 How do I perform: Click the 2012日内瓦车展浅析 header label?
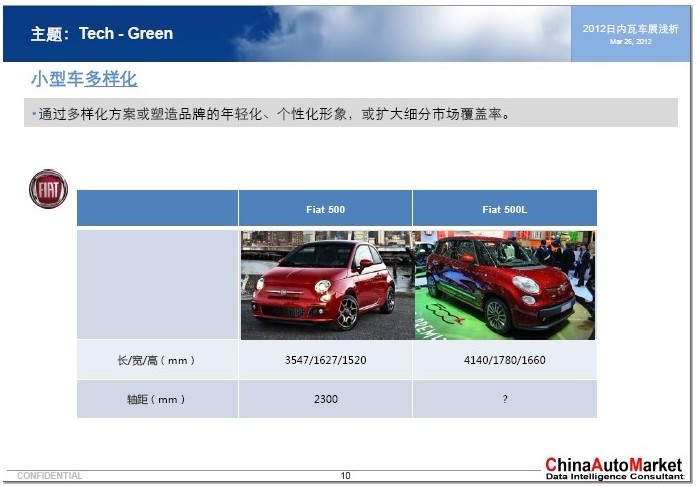pyautogui.click(x=630, y=29)
